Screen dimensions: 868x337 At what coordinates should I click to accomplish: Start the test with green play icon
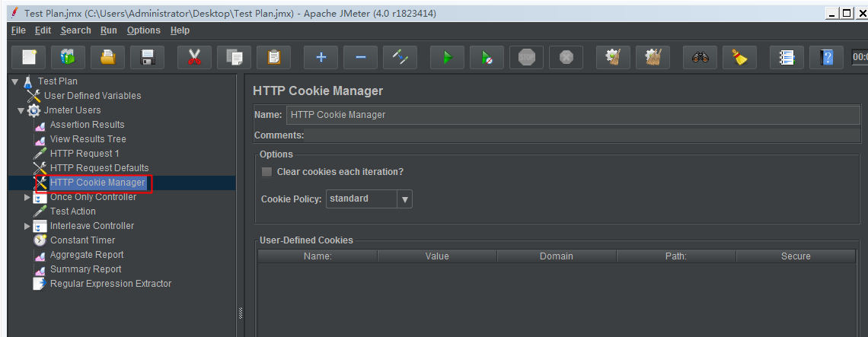point(447,57)
